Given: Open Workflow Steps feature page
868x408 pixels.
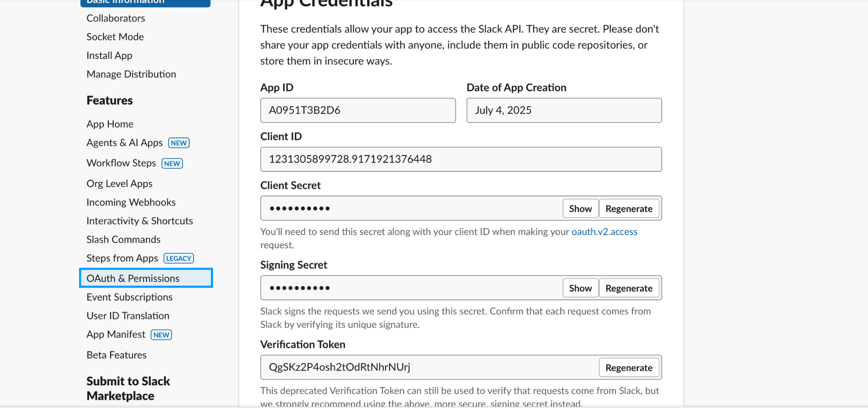Looking at the screenshot, I should click(x=122, y=163).
